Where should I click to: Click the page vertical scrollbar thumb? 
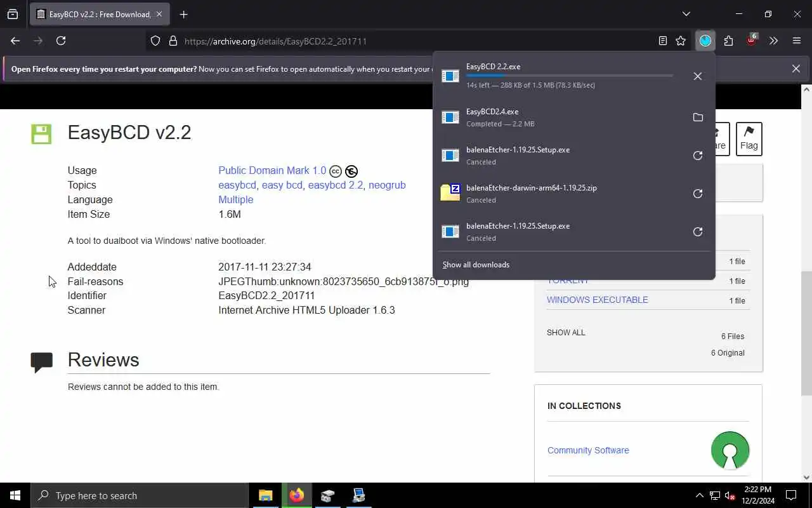pos(806,333)
